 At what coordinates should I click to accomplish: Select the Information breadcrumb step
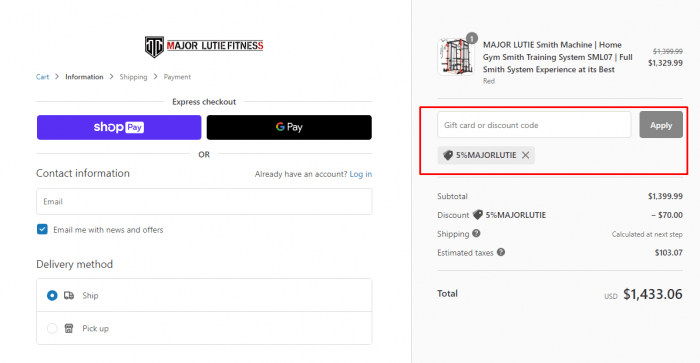click(84, 77)
